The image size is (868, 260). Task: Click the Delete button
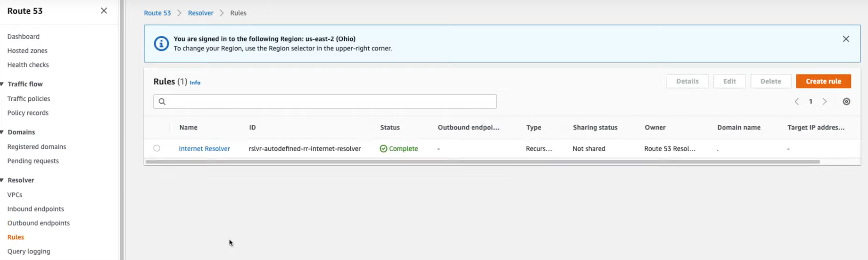[x=770, y=81]
